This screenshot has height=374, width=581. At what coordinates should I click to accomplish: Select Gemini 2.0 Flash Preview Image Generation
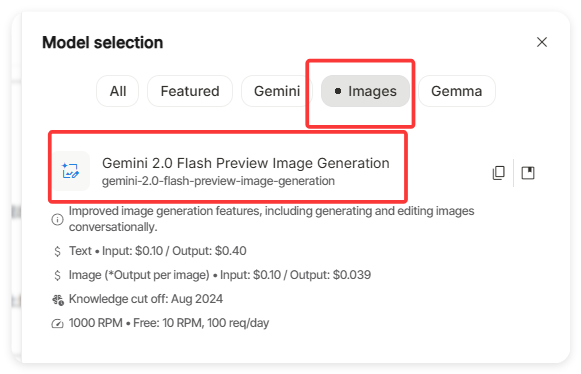(x=246, y=163)
